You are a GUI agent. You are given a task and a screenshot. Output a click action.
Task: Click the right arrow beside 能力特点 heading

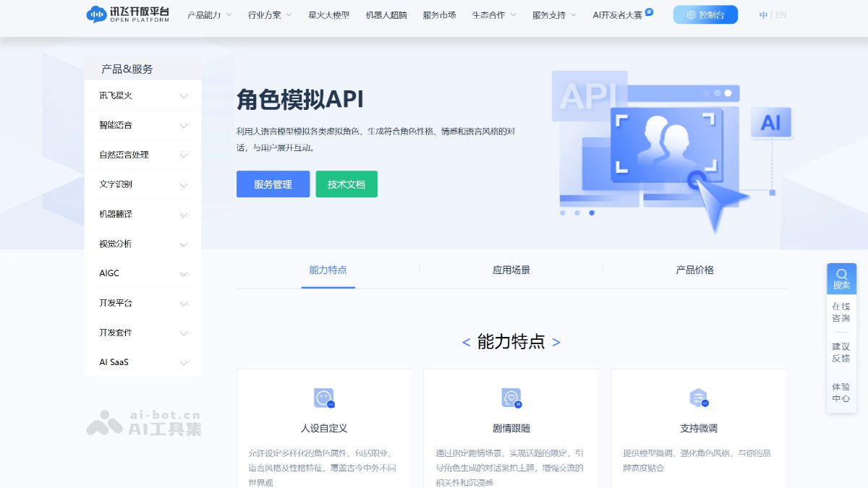click(556, 343)
